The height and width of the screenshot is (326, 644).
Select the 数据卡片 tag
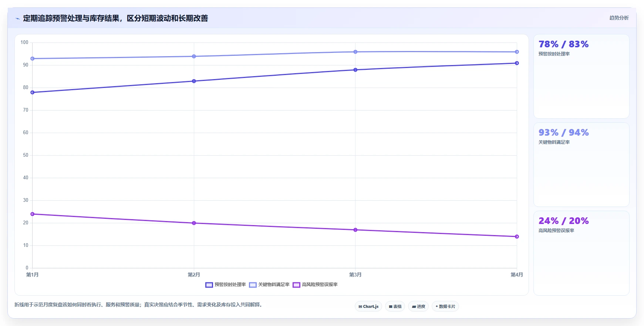tap(445, 306)
